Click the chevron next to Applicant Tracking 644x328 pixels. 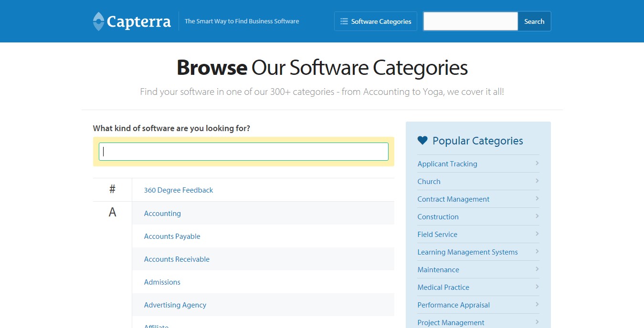click(x=537, y=164)
